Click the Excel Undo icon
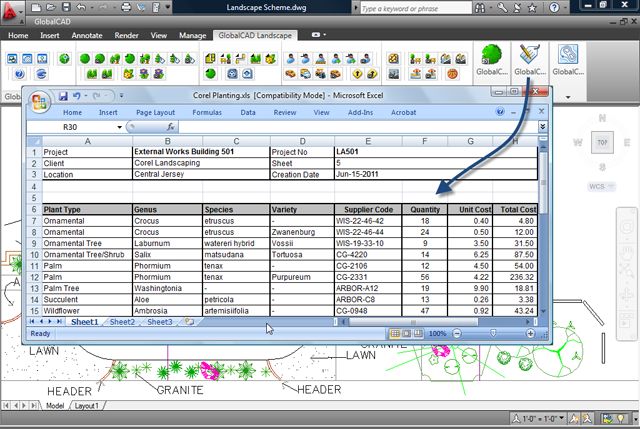 (x=77, y=96)
